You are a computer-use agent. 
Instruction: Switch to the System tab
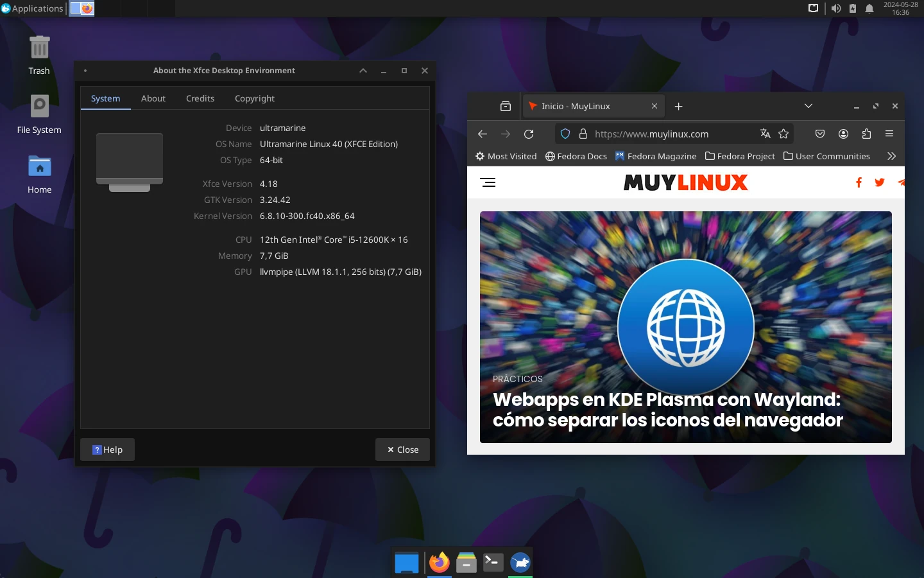pyautogui.click(x=106, y=98)
